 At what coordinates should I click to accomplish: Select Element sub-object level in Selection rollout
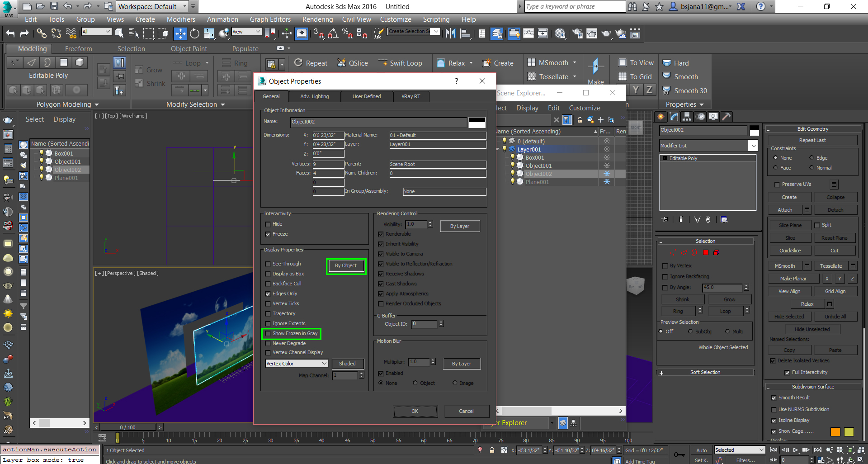click(x=716, y=252)
